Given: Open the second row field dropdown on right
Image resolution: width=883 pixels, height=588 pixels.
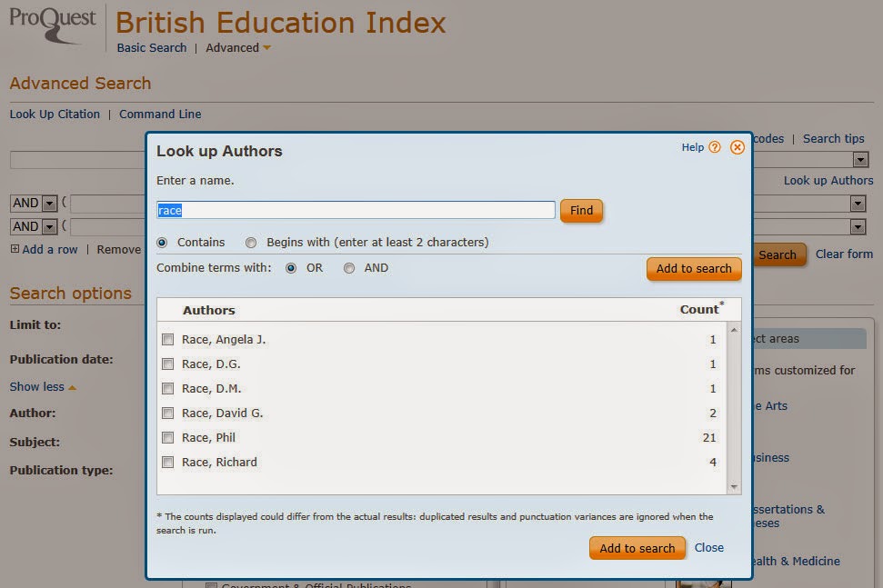Looking at the screenshot, I should coord(858,204).
